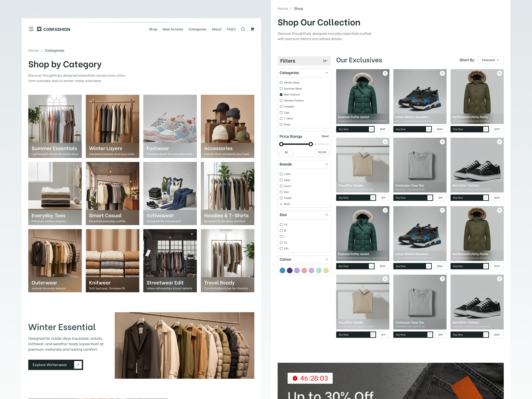This screenshot has width=532, height=399.
Task: Check the Winter Wear category filter
Action: tap(281, 82)
